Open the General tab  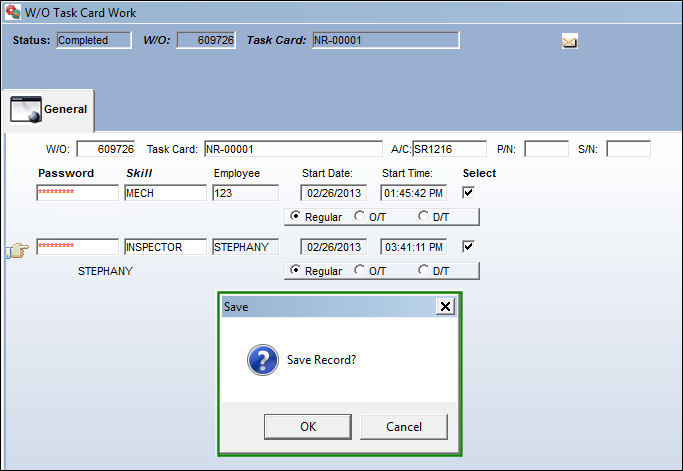48,110
